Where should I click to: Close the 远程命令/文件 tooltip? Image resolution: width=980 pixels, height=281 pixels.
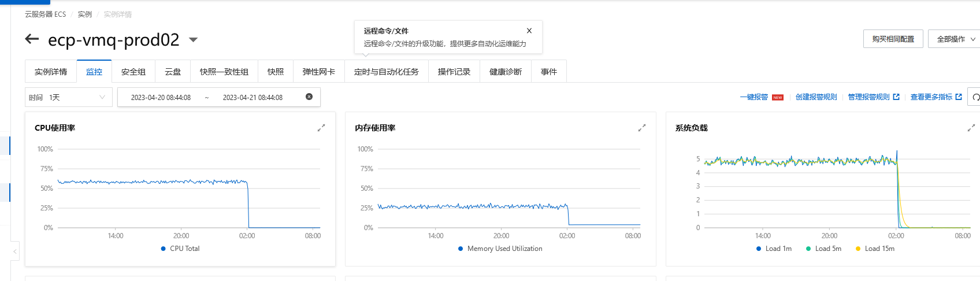(529, 31)
